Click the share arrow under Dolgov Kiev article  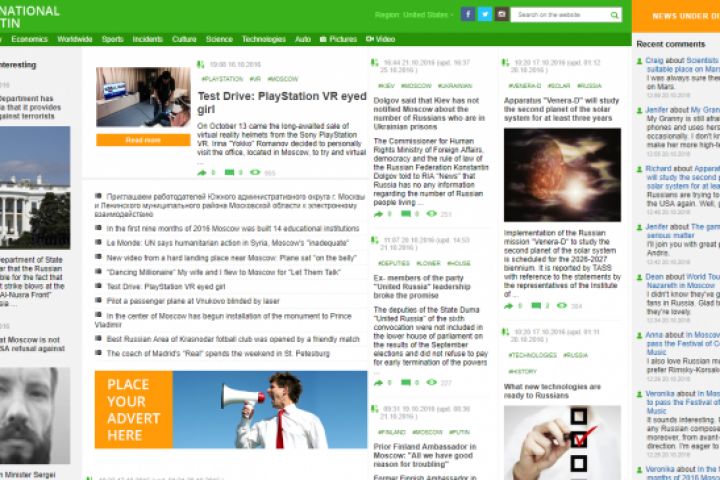click(378, 214)
